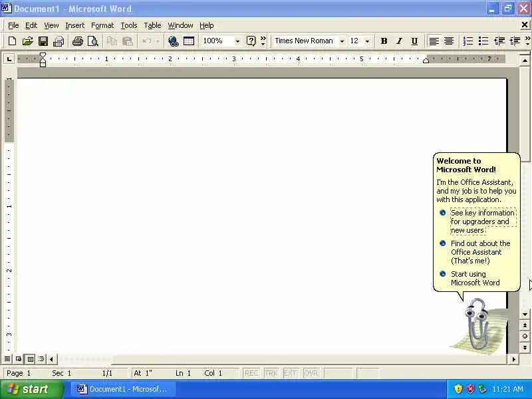Open the Insert menu
The height and width of the screenshot is (399, 532).
coord(75,25)
